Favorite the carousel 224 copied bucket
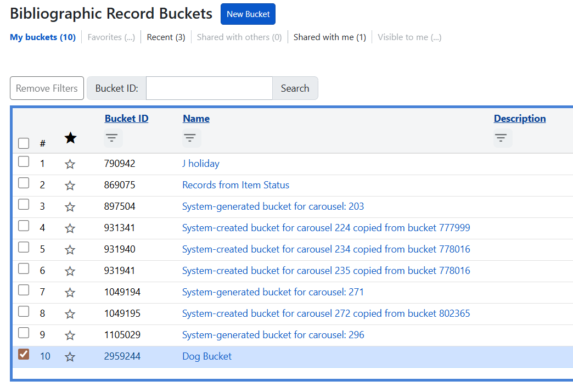Image resolution: width=573 pixels, height=392 pixels. tap(70, 227)
